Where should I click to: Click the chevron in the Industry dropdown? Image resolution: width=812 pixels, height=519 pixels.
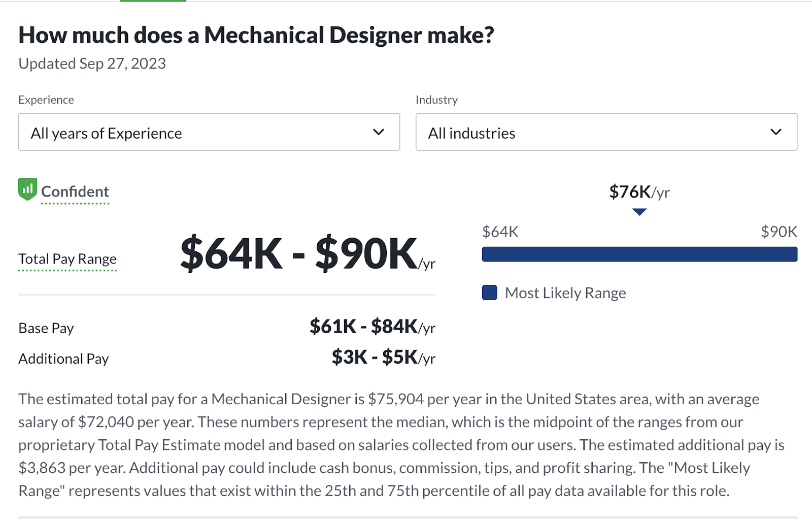776,132
